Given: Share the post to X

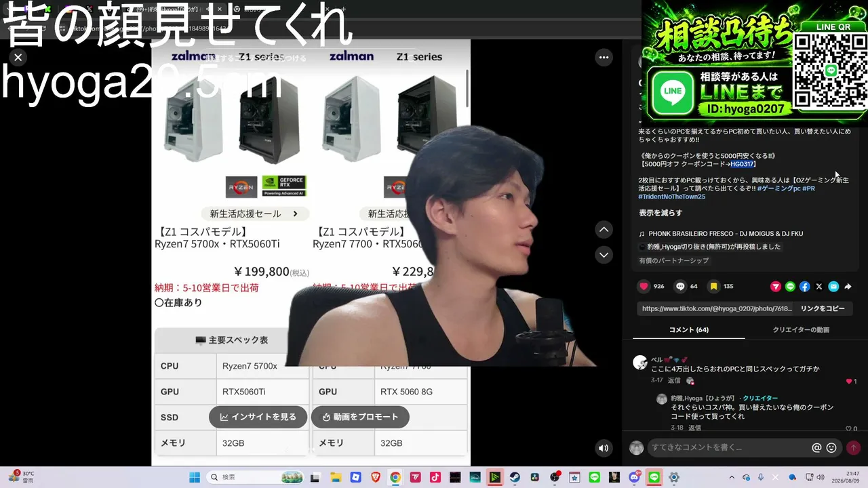Looking at the screenshot, I should pyautogui.click(x=819, y=287).
